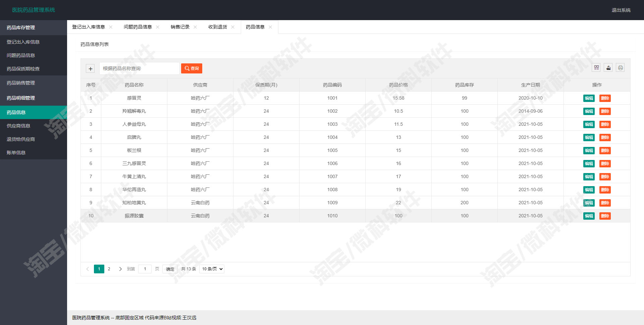644x325 pixels.
Task: Click the 医院药品管理系统 header title
Action: pyautogui.click(x=34, y=10)
